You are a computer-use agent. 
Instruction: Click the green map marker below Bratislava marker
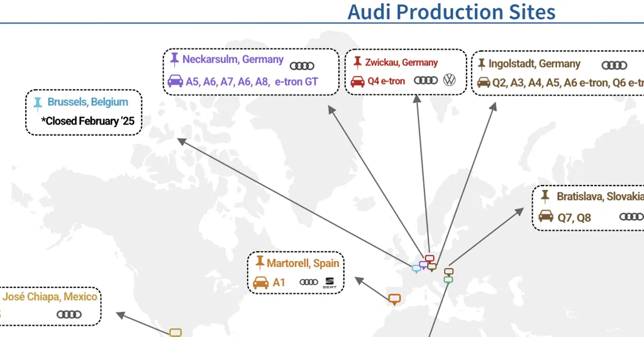pyautogui.click(x=448, y=280)
